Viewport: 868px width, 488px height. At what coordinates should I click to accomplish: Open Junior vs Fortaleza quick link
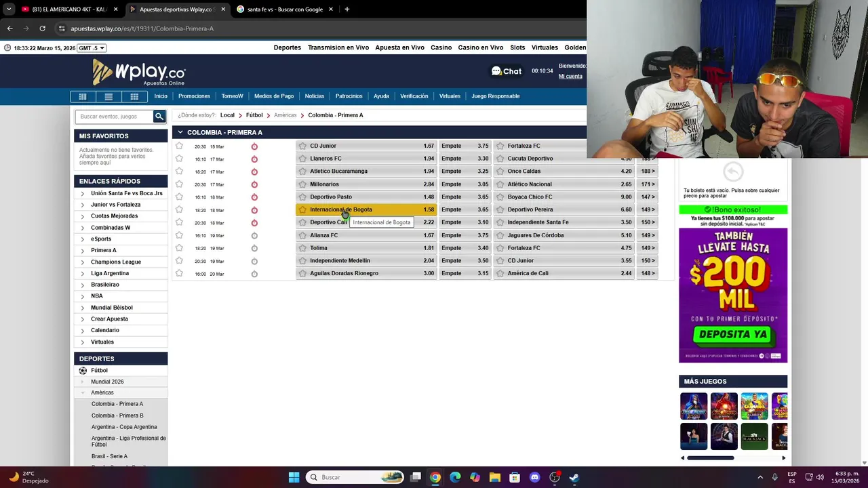point(116,205)
